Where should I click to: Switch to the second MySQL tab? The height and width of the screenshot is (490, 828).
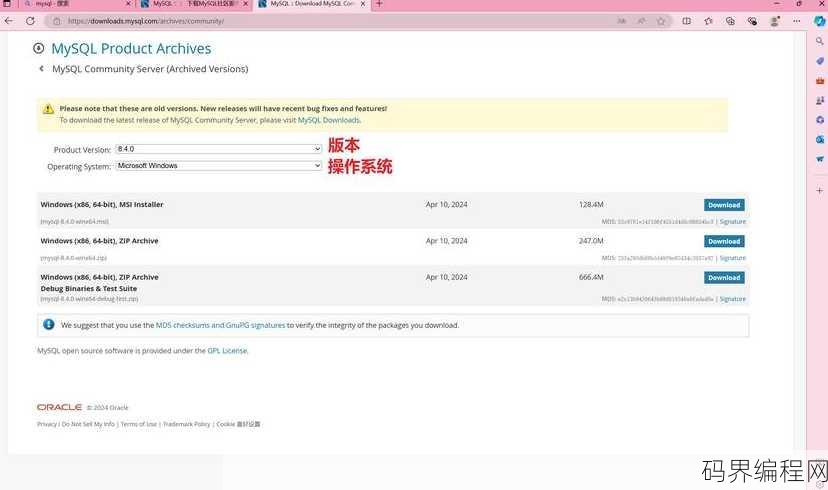193,4
